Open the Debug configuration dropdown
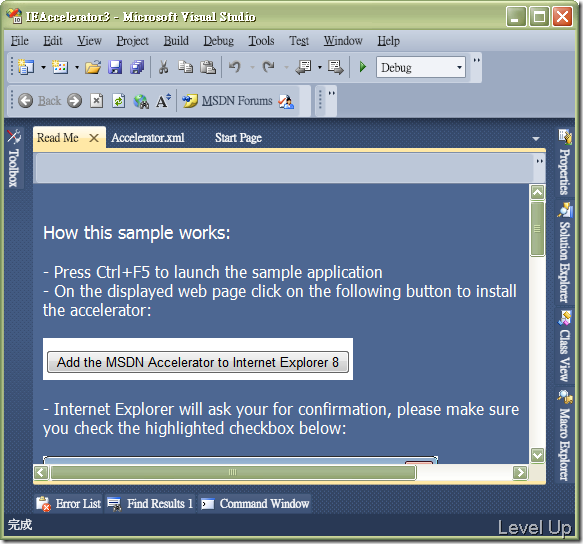The height and width of the screenshot is (544, 583). click(460, 67)
